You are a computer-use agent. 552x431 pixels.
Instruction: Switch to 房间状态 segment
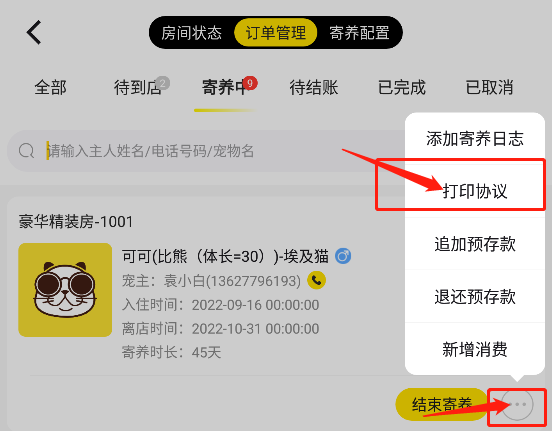(x=192, y=33)
